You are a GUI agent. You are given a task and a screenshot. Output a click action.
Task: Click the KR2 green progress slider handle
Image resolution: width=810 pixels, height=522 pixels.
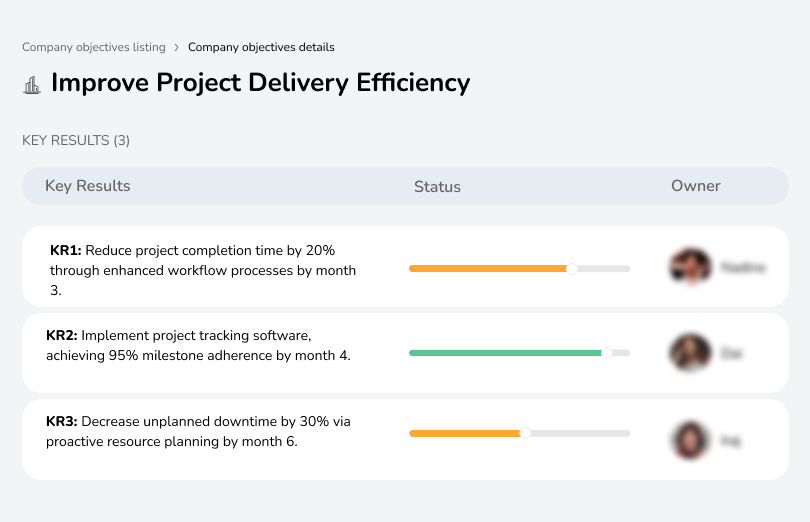coord(606,353)
